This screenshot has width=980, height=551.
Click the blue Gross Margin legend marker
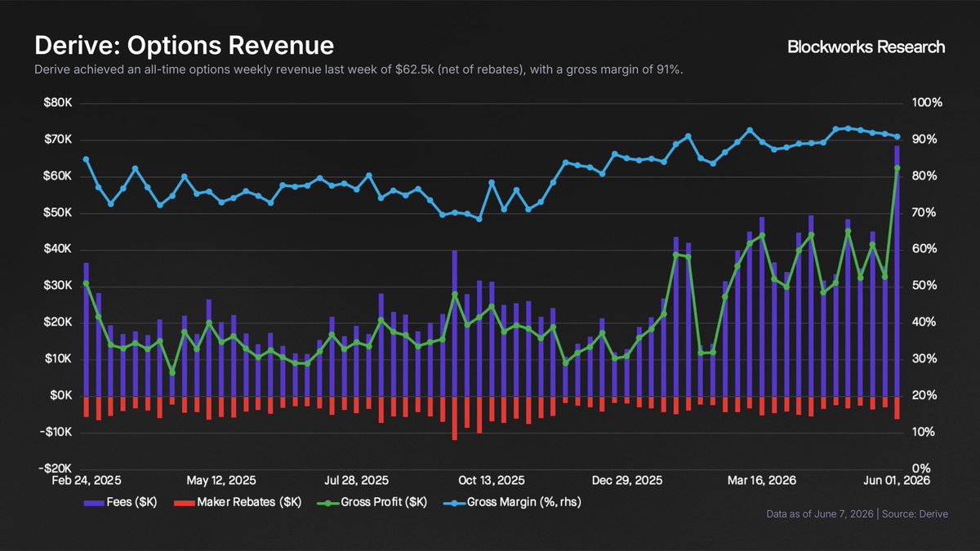point(452,503)
